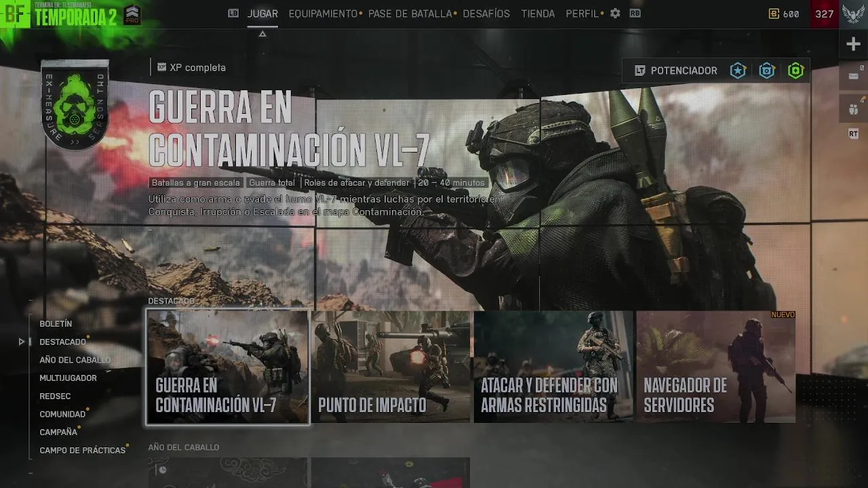The width and height of the screenshot is (868, 488).
Task: Click the Battlefield coin currency icon
Action: click(774, 14)
